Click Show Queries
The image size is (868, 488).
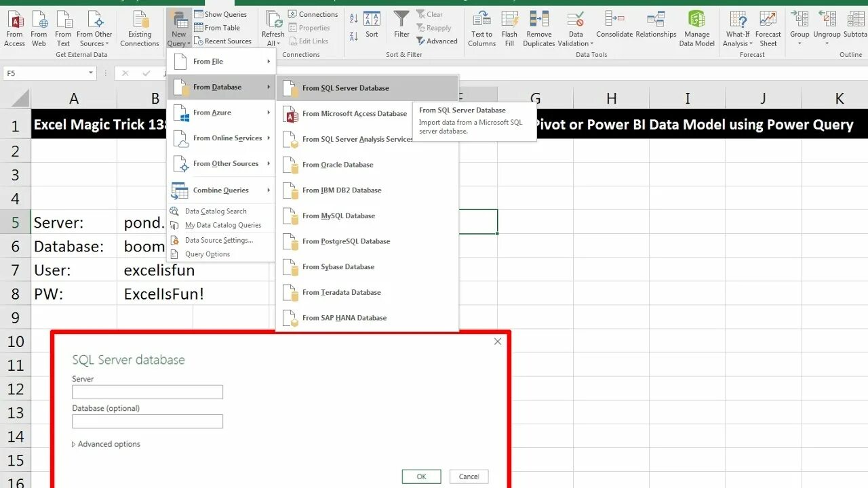(x=220, y=14)
